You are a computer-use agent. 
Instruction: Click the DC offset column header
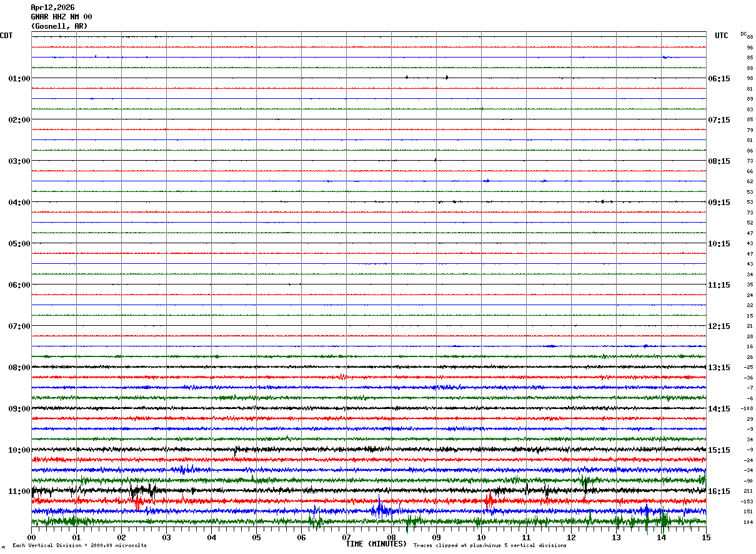[x=744, y=34]
